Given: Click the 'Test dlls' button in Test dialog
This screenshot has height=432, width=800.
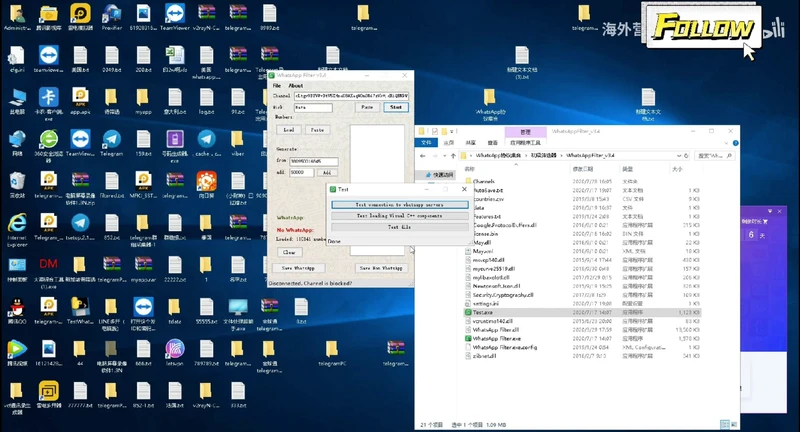Looking at the screenshot, I should [399, 227].
